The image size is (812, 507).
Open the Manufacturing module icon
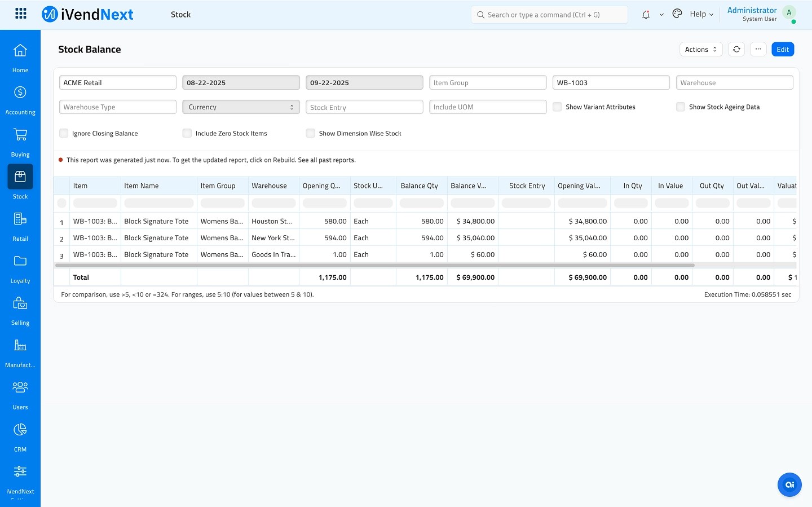20,345
